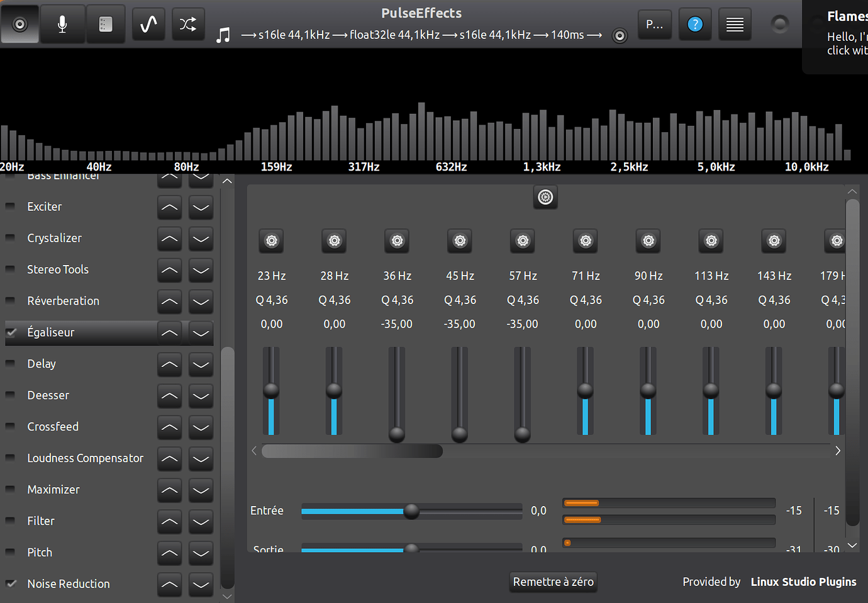Click the equalizer bands horizontal scrollbar
This screenshot has width=868, height=603.
click(x=352, y=451)
